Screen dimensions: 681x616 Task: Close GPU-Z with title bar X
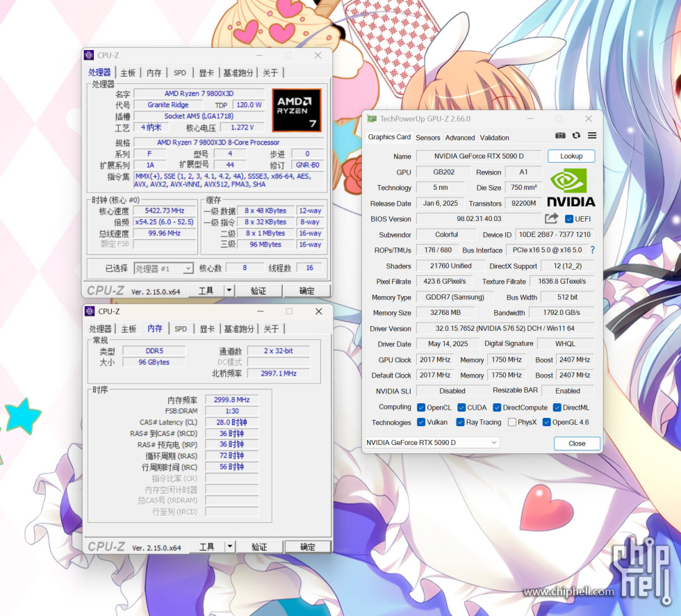tap(589, 119)
